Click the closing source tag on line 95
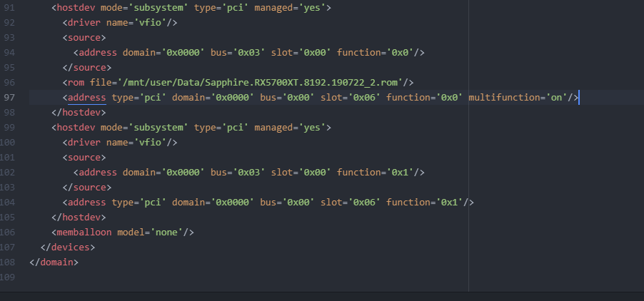Screen dimensions: 644x301 point(86,67)
